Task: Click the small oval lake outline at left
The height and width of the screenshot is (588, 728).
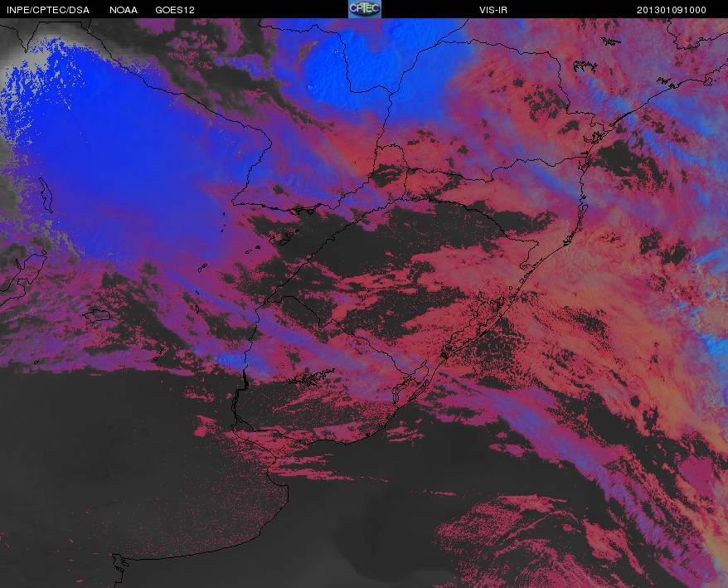Action: click(x=96, y=316)
